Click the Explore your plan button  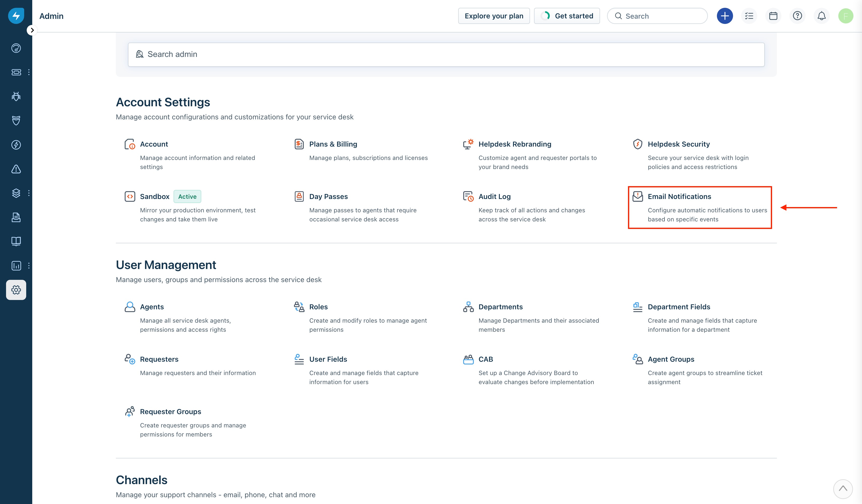click(x=494, y=16)
